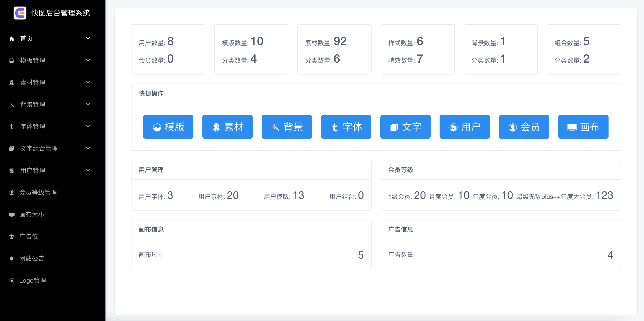This screenshot has width=644, height=321.
Task: Click the blue 模版 quick action button
Action: pos(168,127)
